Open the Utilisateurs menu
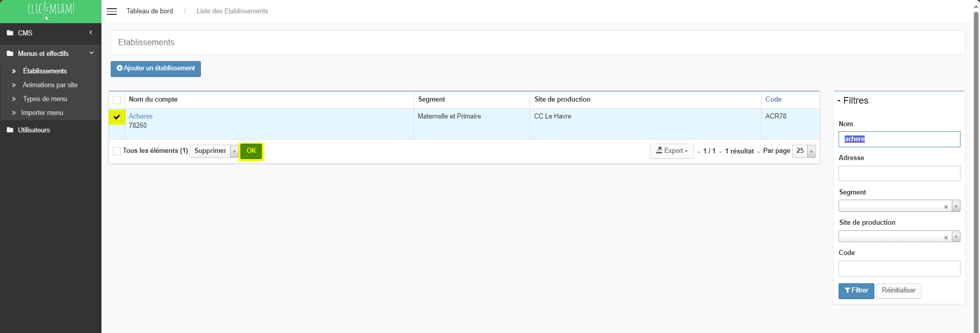The width and height of the screenshot is (980, 333). click(34, 130)
